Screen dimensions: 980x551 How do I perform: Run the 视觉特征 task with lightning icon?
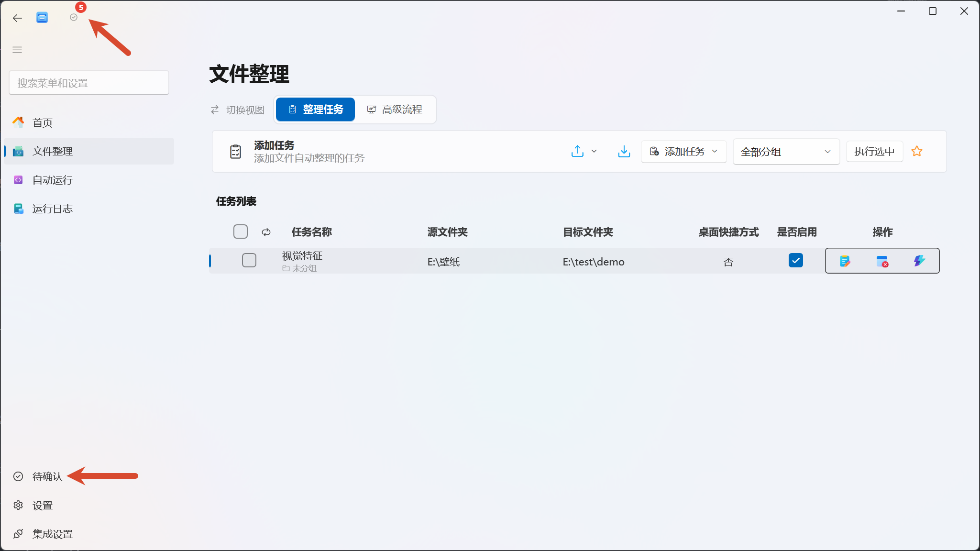click(919, 261)
